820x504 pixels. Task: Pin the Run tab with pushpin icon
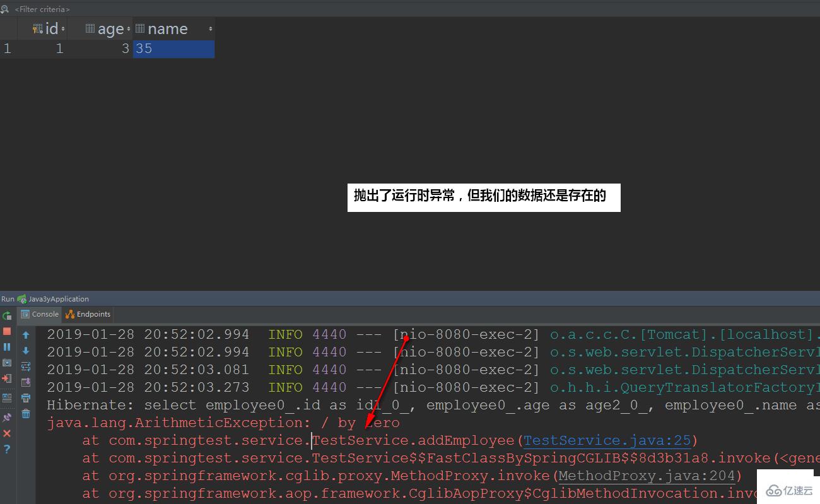(x=7, y=418)
